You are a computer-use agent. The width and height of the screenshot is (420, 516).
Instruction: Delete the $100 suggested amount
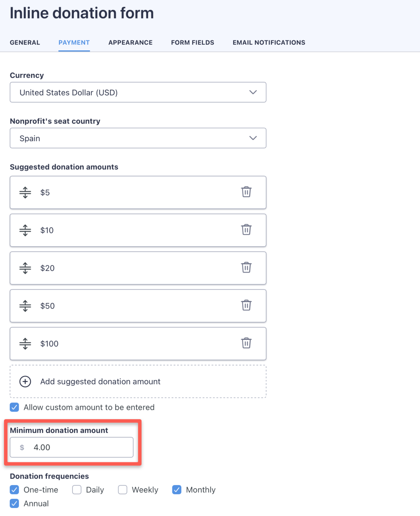coord(247,343)
